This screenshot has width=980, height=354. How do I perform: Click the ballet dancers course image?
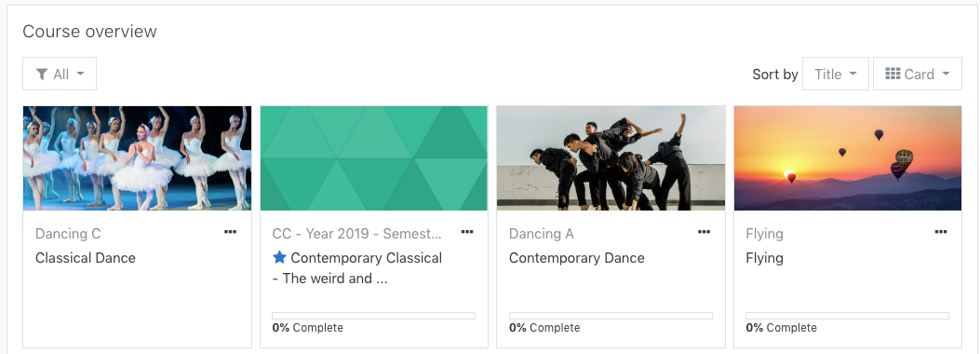[x=138, y=158]
